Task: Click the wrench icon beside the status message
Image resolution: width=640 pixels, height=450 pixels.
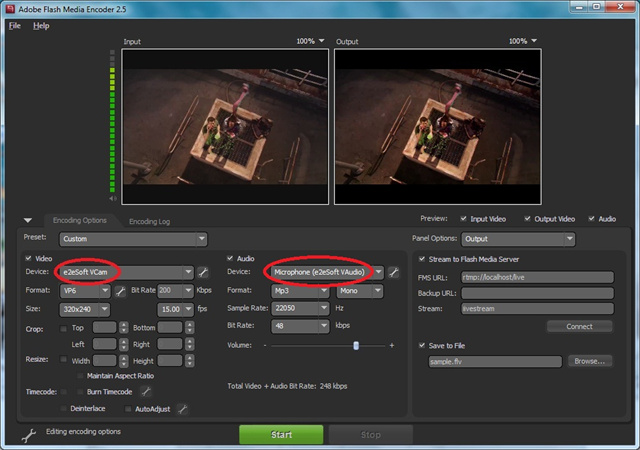Action: point(29,436)
